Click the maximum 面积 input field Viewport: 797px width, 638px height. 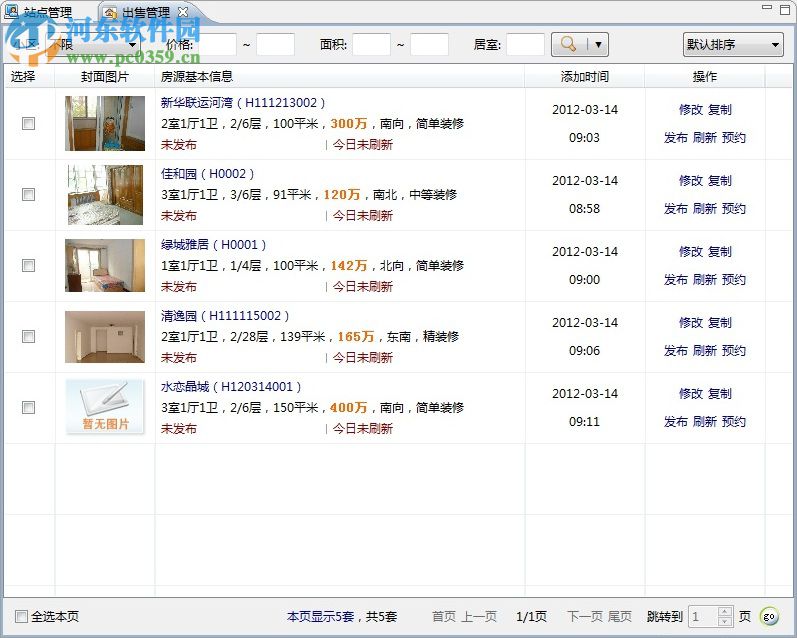coord(430,45)
